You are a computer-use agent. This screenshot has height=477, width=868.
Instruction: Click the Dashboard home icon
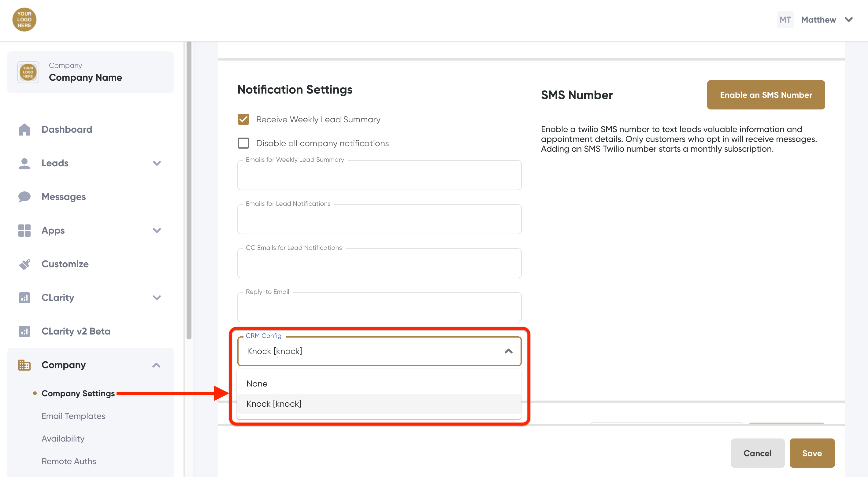[24, 129]
